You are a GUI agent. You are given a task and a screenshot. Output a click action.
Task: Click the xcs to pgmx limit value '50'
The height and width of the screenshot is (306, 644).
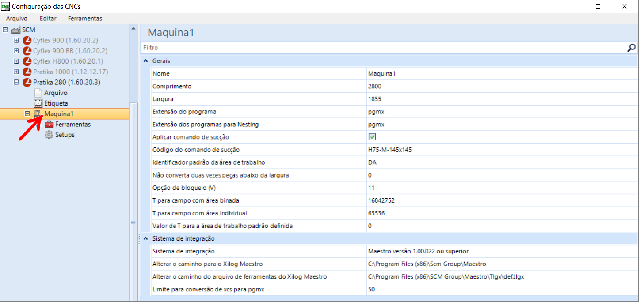click(x=372, y=290)
